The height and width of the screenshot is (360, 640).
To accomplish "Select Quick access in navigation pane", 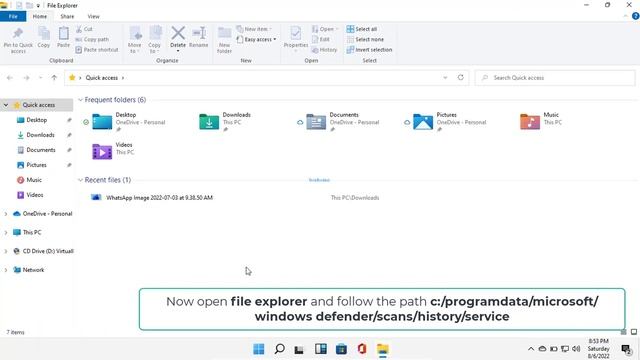I will click(38, 105).
